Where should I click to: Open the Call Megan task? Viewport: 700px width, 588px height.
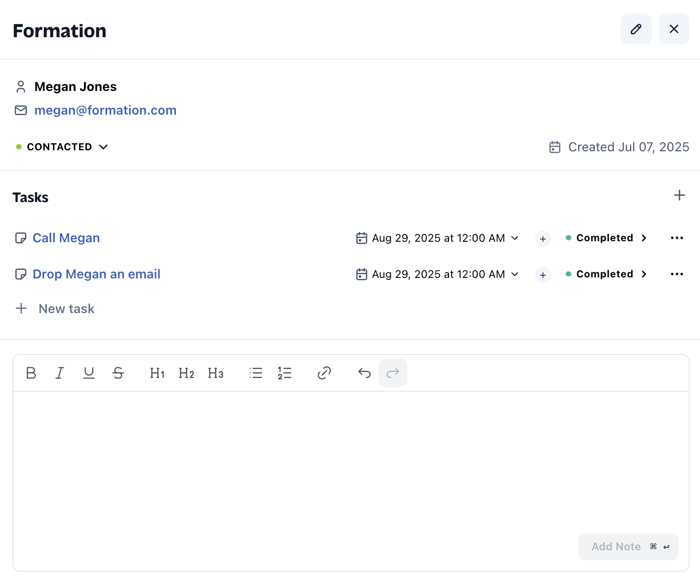[66, 238]
